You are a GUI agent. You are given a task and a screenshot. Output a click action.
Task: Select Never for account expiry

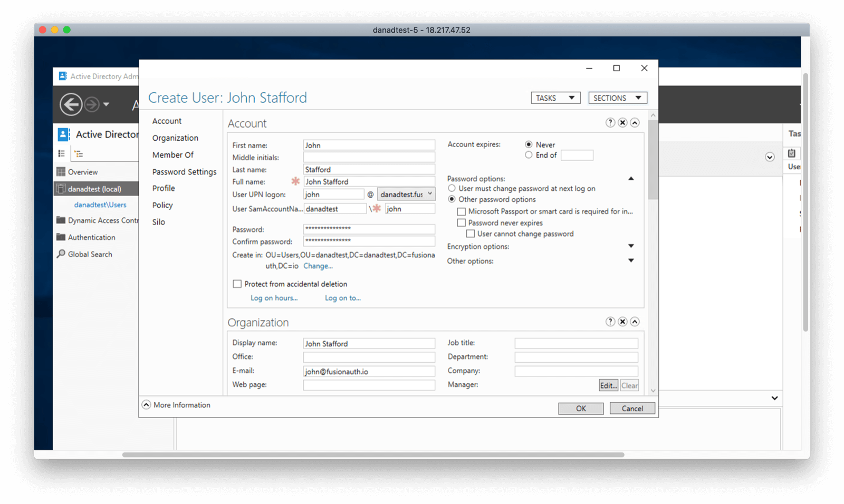coord(529,144)
